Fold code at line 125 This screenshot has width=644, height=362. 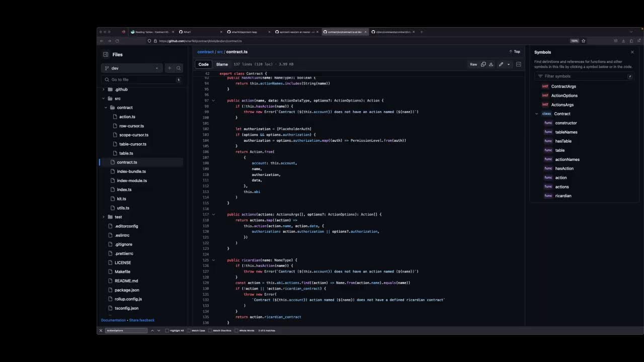click(213, 260)
